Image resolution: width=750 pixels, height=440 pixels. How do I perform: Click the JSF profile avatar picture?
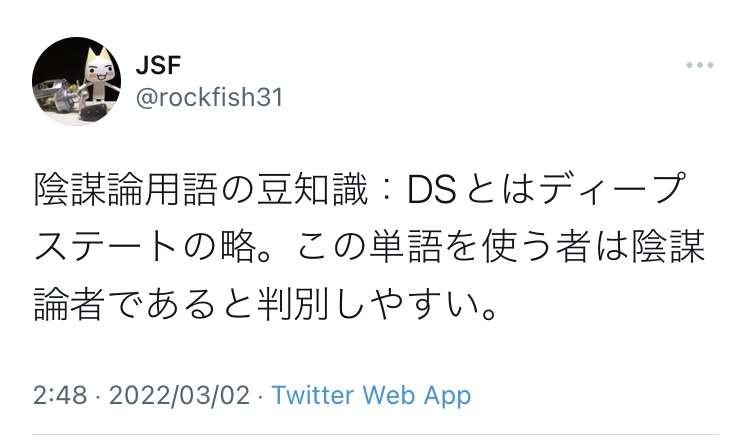click(77, 81)
